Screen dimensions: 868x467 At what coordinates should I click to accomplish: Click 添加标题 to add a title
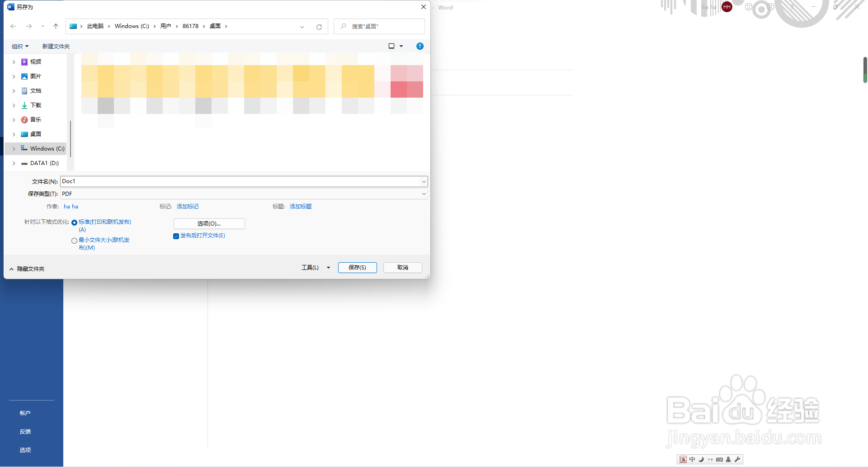coord(301,207)
